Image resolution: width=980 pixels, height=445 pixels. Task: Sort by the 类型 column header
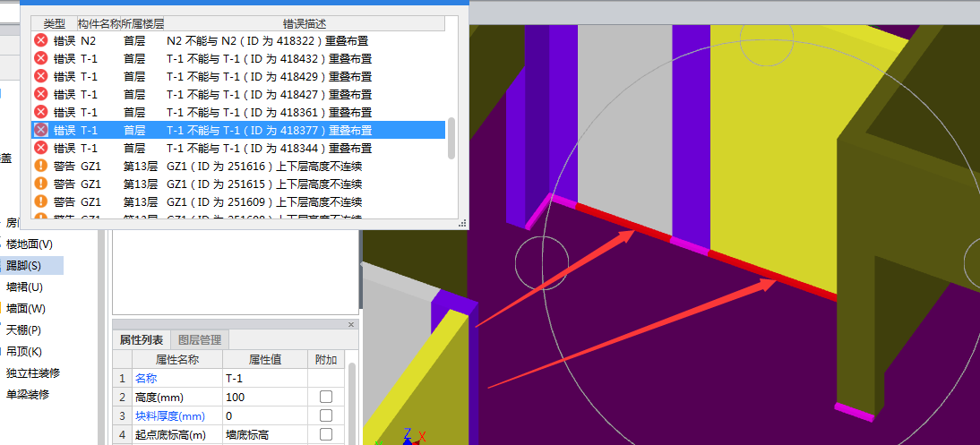pos(55,24)
